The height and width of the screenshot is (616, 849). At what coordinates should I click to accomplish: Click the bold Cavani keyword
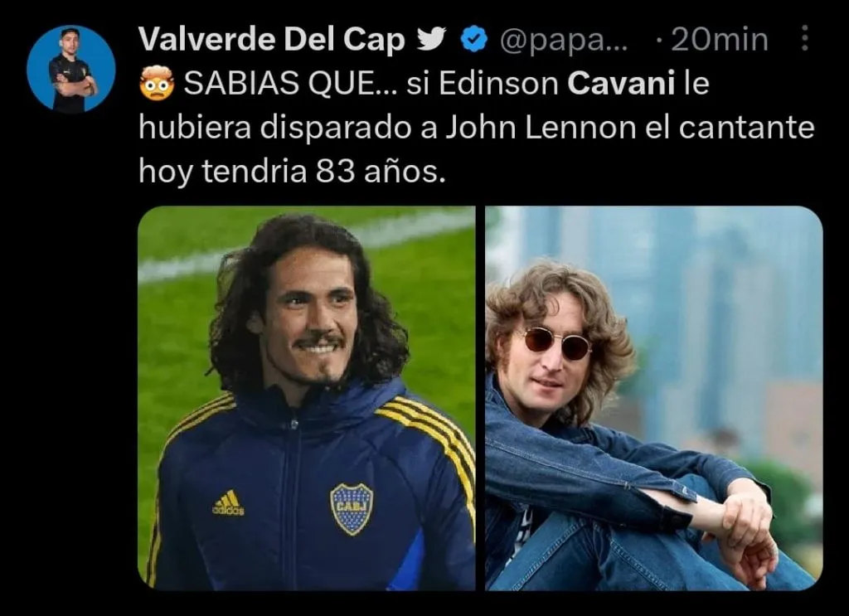[x=621, y=84]
